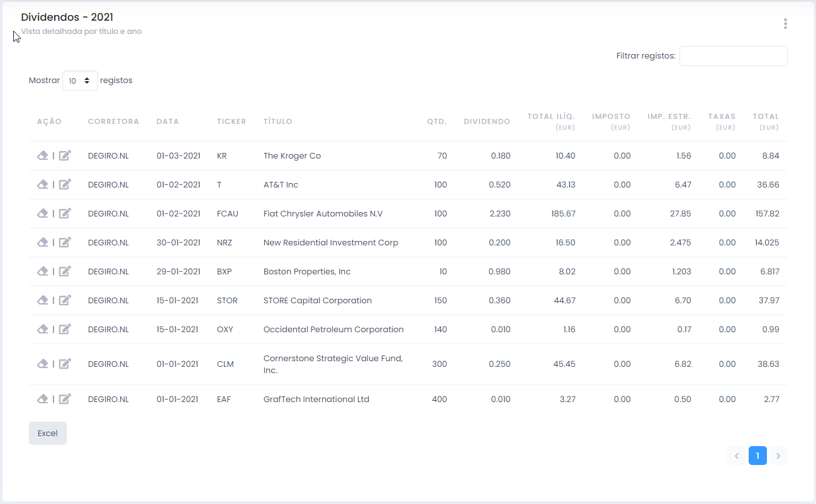816x504 pixels.
Task: Export table using the Excel button
Action: (x=48, y=433)
